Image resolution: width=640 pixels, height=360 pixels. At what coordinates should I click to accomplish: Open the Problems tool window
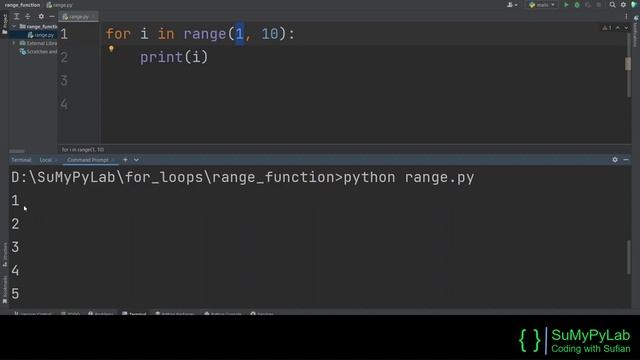coord(101,313)
